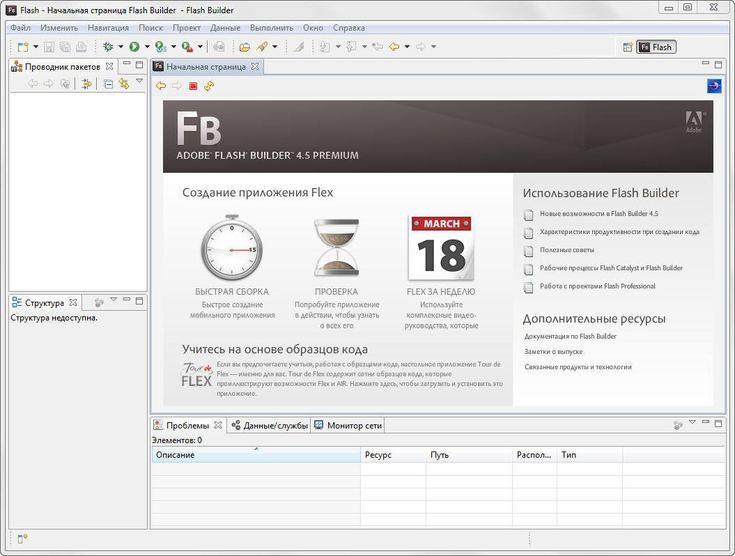The width and height of the screenshot is (735, 556).
Task: Open the Run configurations dropdown arrow
Action: tap(147, 47)
